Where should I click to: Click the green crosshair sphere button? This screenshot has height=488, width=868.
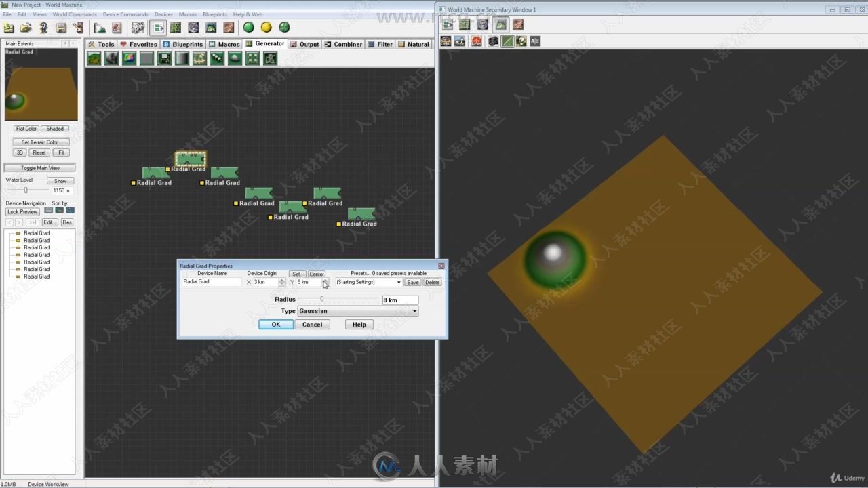tap(284, 28)
